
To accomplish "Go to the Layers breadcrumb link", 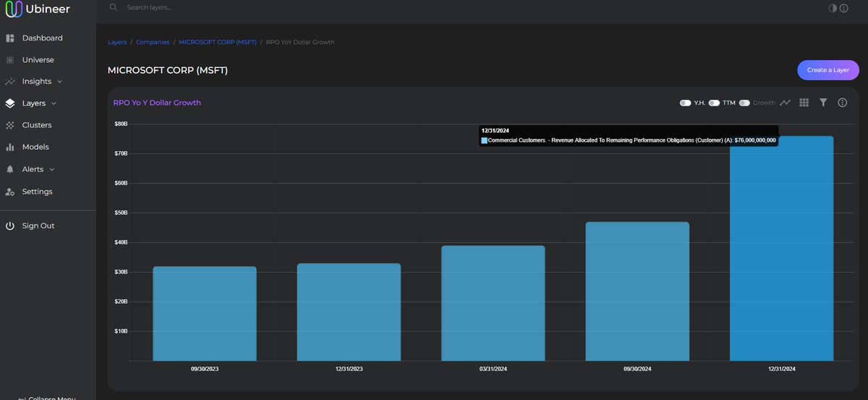I will (117, 42).
